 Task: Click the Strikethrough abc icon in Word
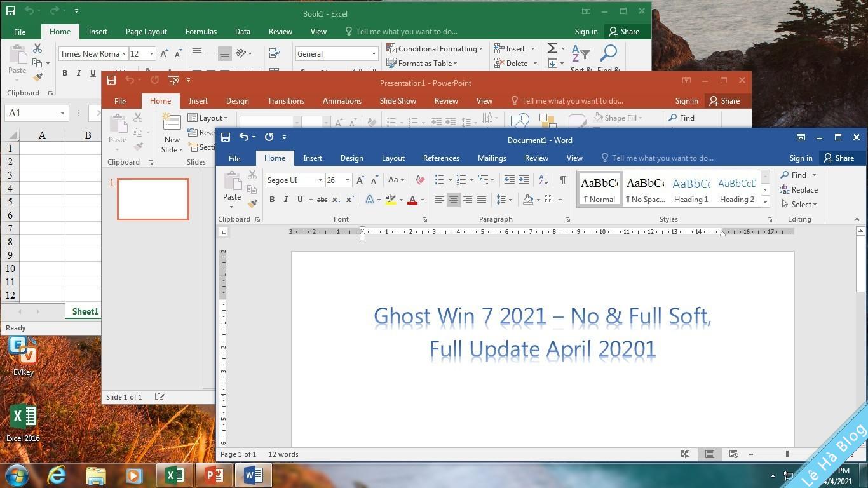(x=322, y=200)
